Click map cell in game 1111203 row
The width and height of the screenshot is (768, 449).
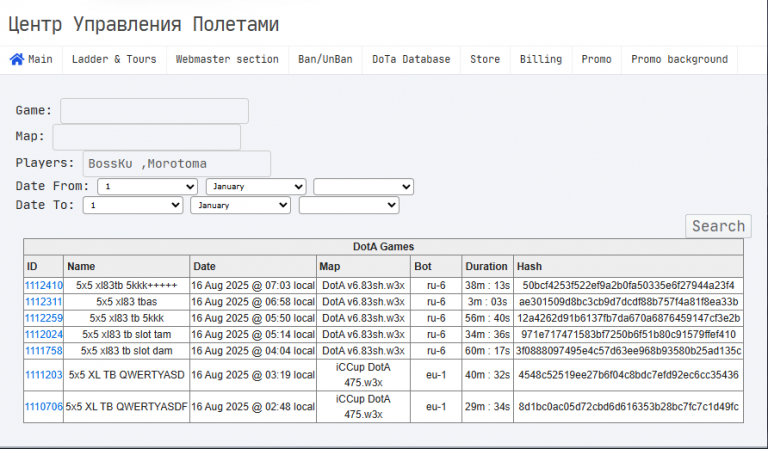coord(363,375)
